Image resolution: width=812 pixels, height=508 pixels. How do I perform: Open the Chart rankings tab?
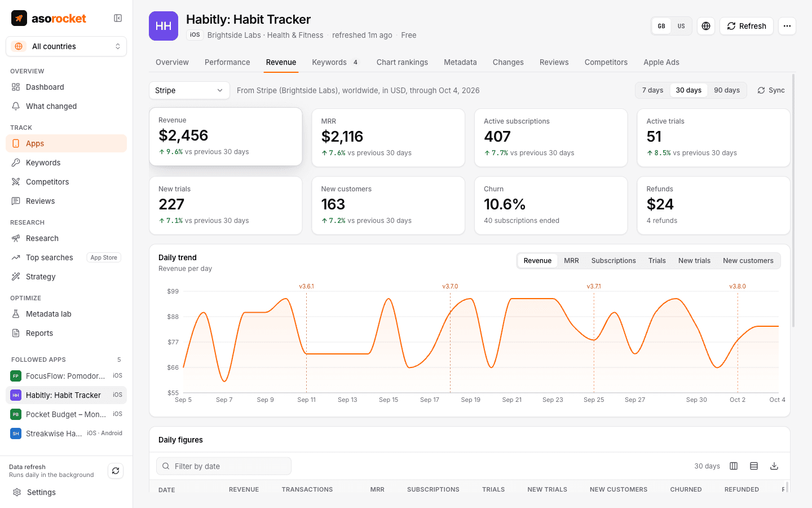(402, 62)
